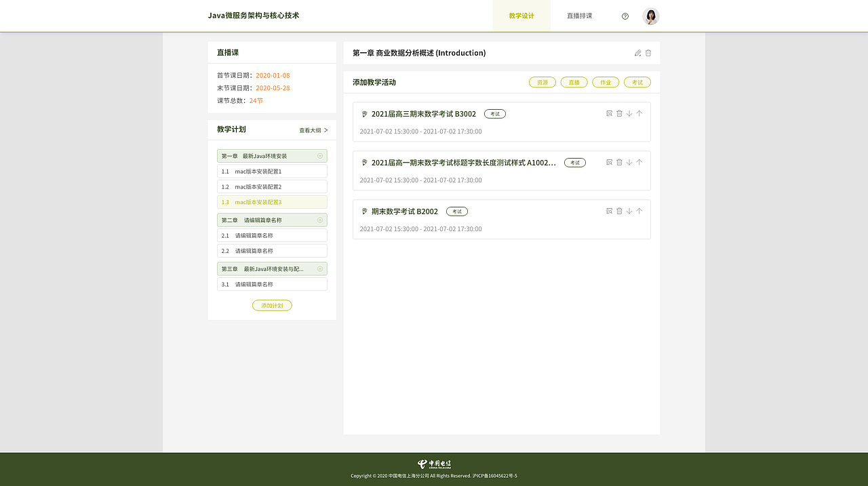868x486 pixels.
Task: Select chapter 第二章 请编辑篇章名称
Action: point(272,220)
